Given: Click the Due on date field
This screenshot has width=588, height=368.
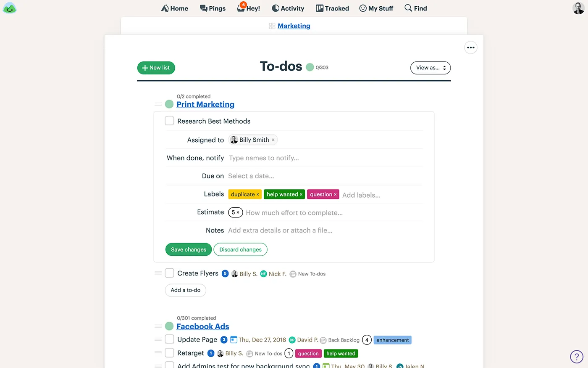Looking at the screenshot, I should [x=325, y=176].
